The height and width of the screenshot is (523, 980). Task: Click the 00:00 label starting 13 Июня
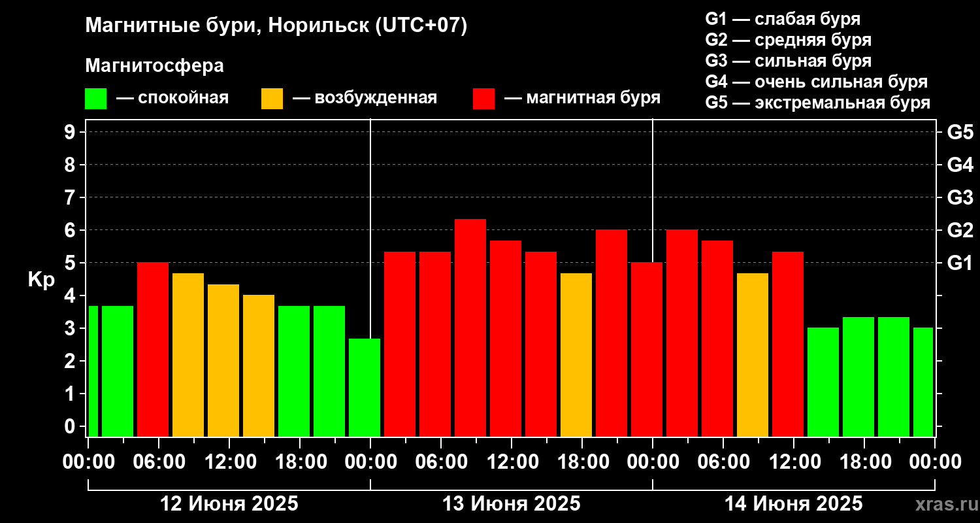pos(370,462)
